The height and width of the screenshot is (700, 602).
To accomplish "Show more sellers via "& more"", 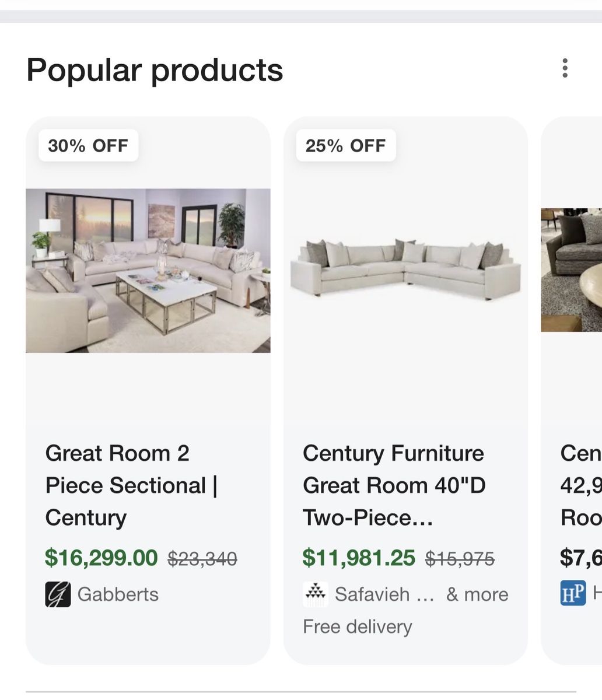I will pyautogui.click(x=477, y=594).
